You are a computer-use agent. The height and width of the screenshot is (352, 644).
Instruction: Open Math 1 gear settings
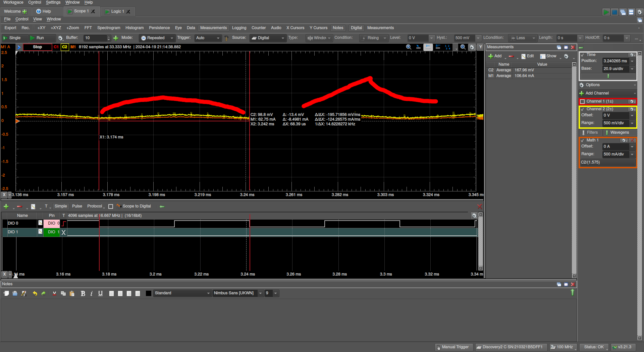point(624,140)
